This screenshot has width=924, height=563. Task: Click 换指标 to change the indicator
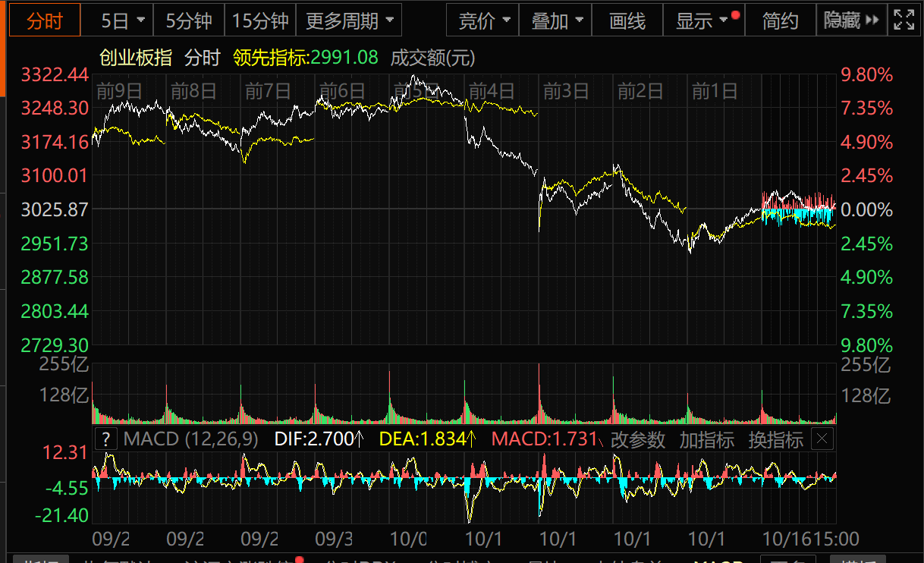coord(775,439)
